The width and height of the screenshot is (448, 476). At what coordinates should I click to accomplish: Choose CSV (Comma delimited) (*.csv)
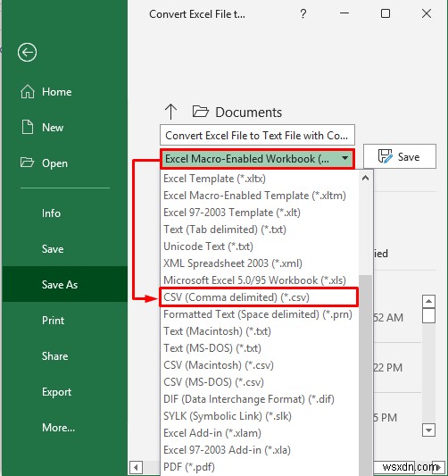click(x=259, y=297)
